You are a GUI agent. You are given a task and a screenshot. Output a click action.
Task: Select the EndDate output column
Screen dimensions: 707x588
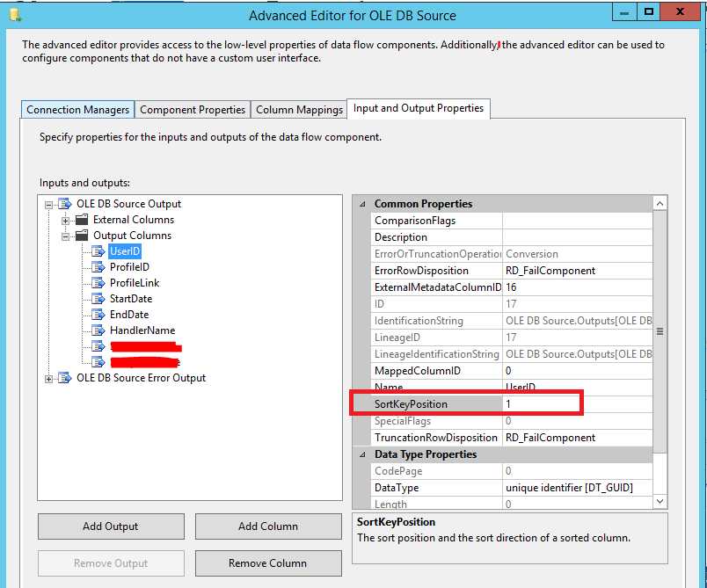pos(129,315)
